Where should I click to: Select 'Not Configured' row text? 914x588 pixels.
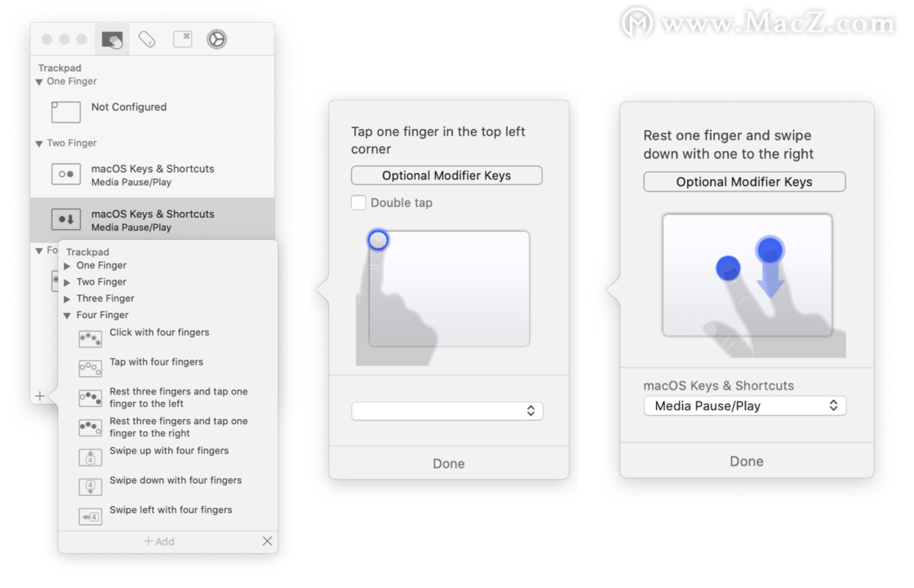coord(129,107)
